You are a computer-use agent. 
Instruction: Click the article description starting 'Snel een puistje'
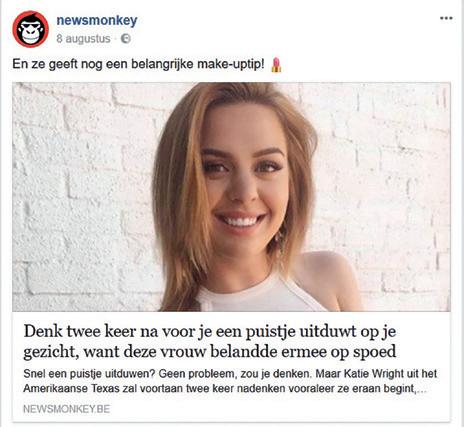[x=230, y=381]
